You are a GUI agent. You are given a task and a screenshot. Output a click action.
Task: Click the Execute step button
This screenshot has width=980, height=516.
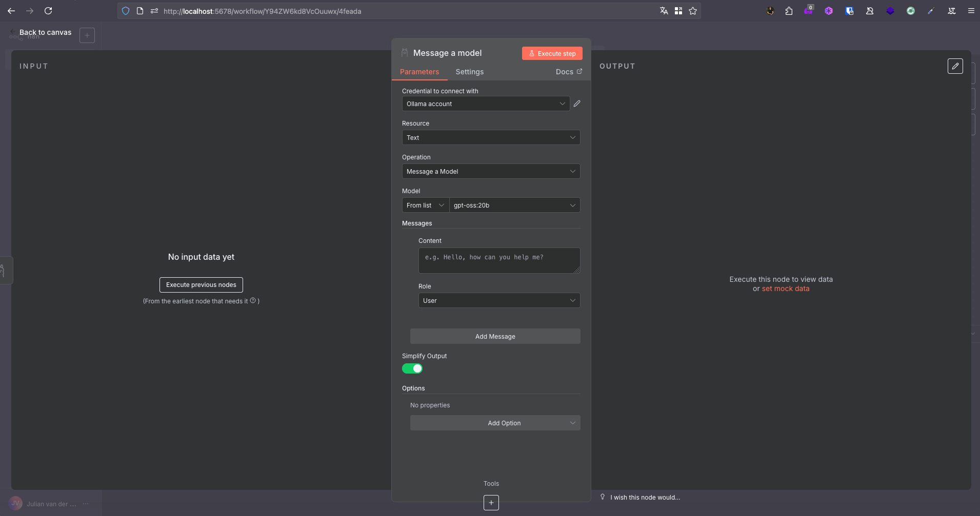tap(552, 53)
